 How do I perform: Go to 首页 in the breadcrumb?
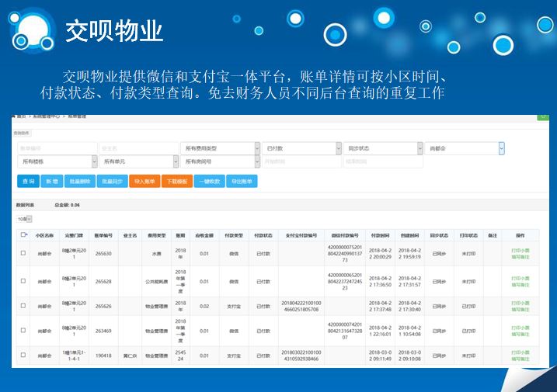(21, 117)
